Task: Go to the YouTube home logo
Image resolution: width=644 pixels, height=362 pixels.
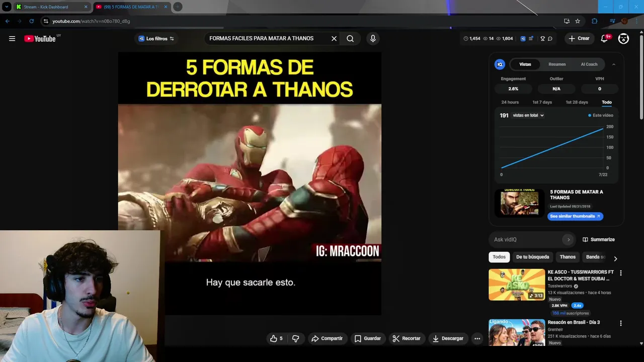Action: tap(40, 39)
